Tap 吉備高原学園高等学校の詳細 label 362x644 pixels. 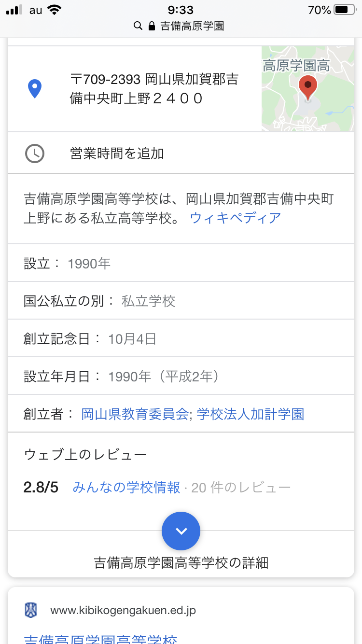tap(181, 562)
